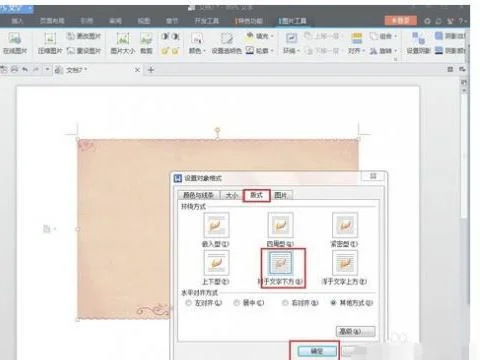Click the orange 未登录 login button
The height and width of the screenshot is (360, 480).
pyautogui.click(x=400, y=21)
